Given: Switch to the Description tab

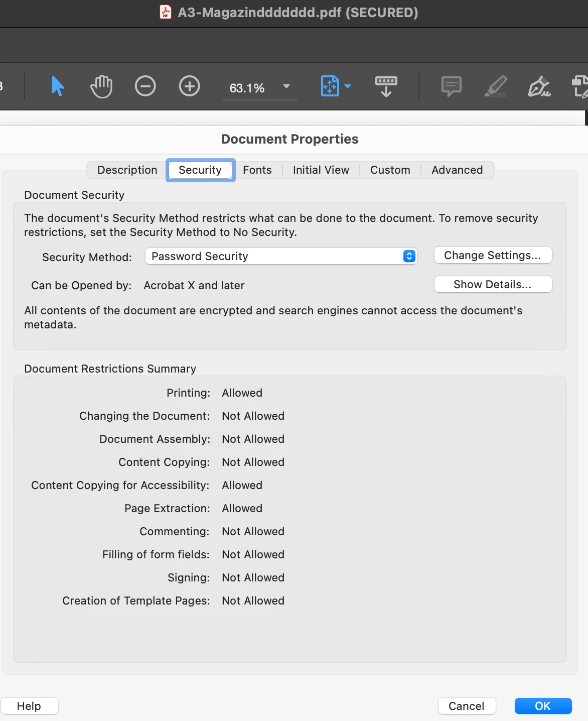Looking at the screenshot, I should point(127,170).
